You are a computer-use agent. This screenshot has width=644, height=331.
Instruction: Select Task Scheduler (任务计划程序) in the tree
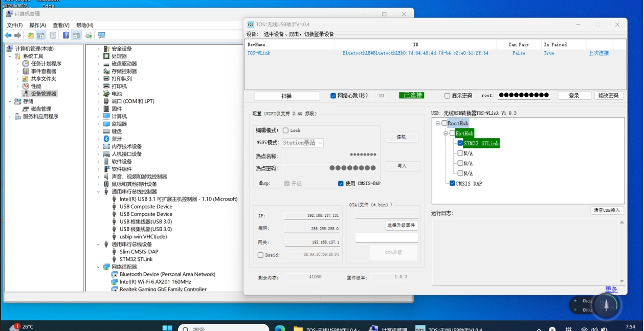pyautogui.click(x=46, y=64)
